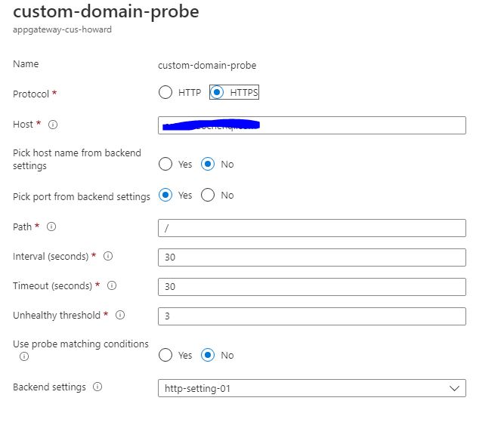Viewport: 504px width, 447px height.
Task: Open the Backend settings dropdown
Action: pyautogui.click(x=311, y=388)
